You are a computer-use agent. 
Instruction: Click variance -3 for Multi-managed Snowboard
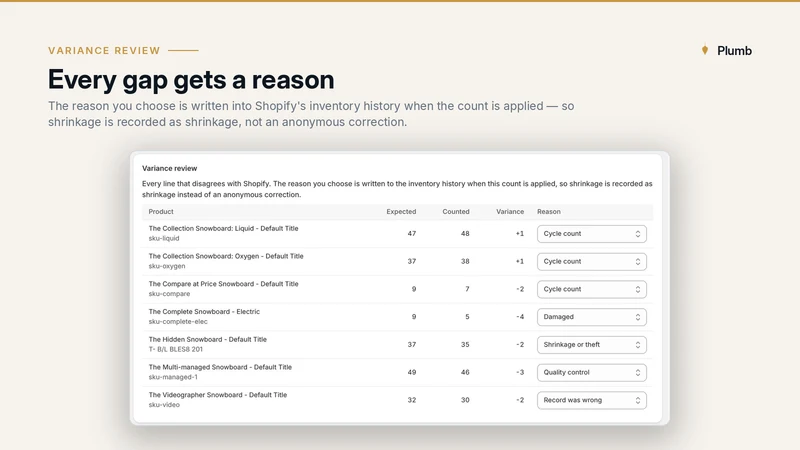point(520,372)
